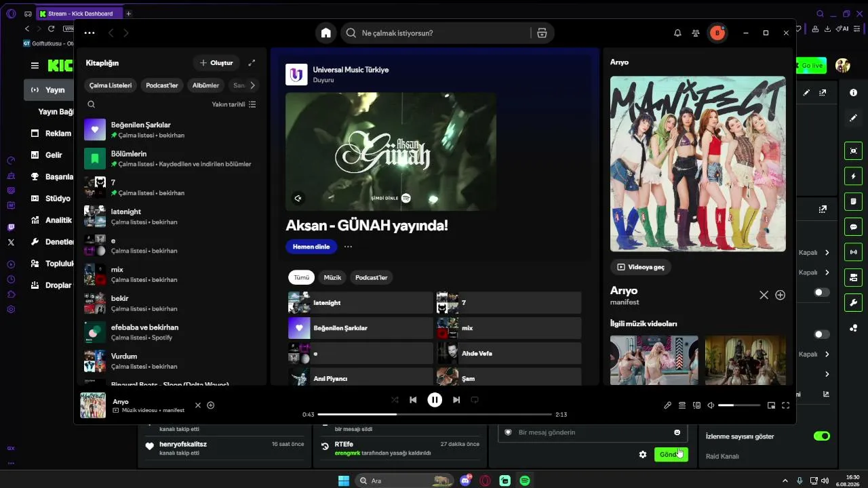Open Yayın in Kick sidebar
Image resolution: width=868 pixels, height=488 pixels.
coord(48,90)
